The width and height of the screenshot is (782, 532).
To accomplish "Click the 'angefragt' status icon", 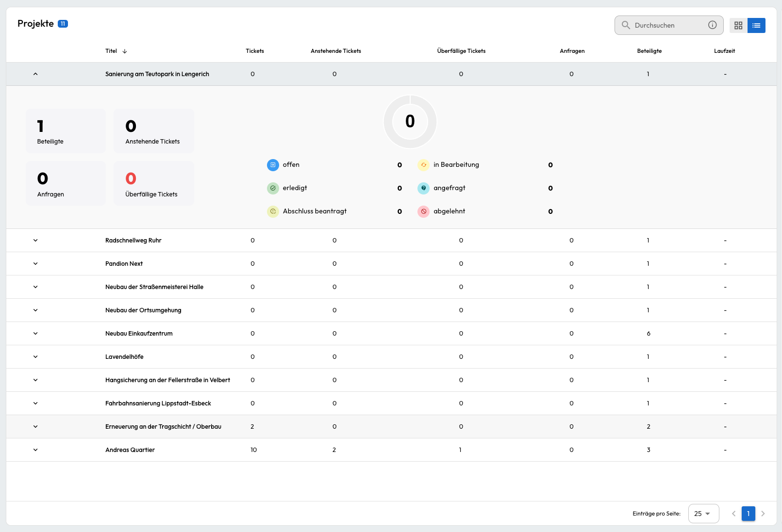I will [x=423, y=188].
